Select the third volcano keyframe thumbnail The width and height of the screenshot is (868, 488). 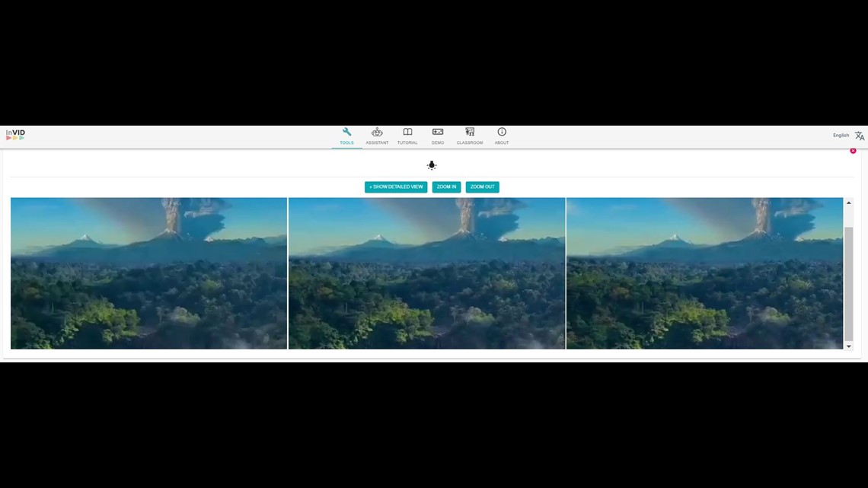pos(704,273)
